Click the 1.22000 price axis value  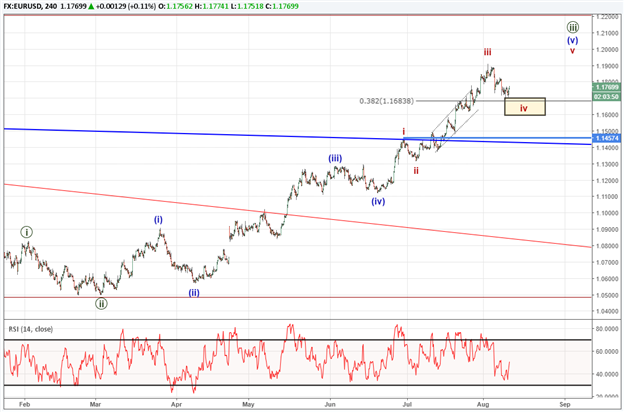(607, 17)
